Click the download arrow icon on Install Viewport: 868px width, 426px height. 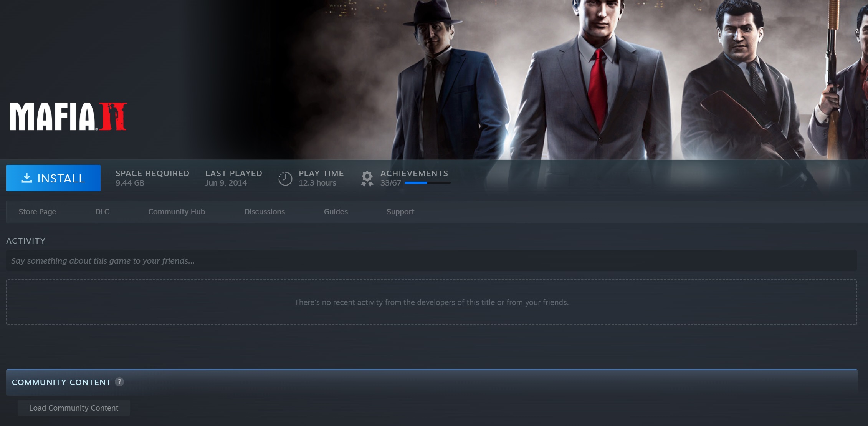[x=26, y=178]
